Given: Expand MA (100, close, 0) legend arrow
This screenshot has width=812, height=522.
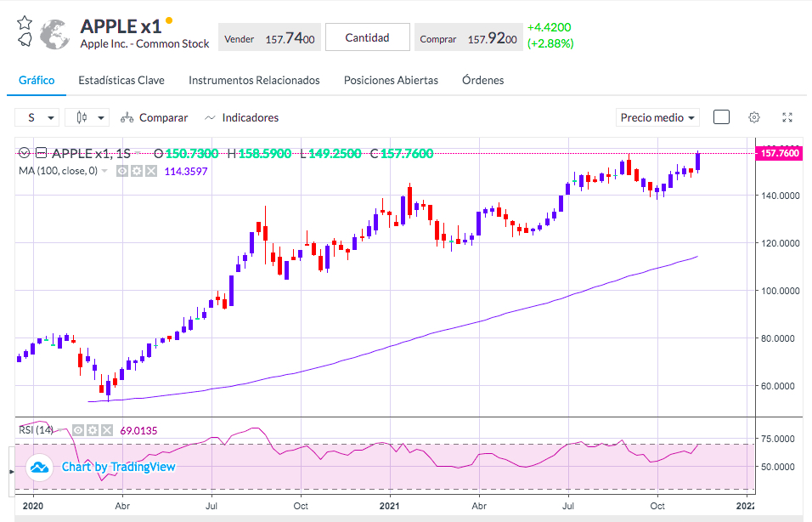Looking at the screenshot, I should coord(104,171).
